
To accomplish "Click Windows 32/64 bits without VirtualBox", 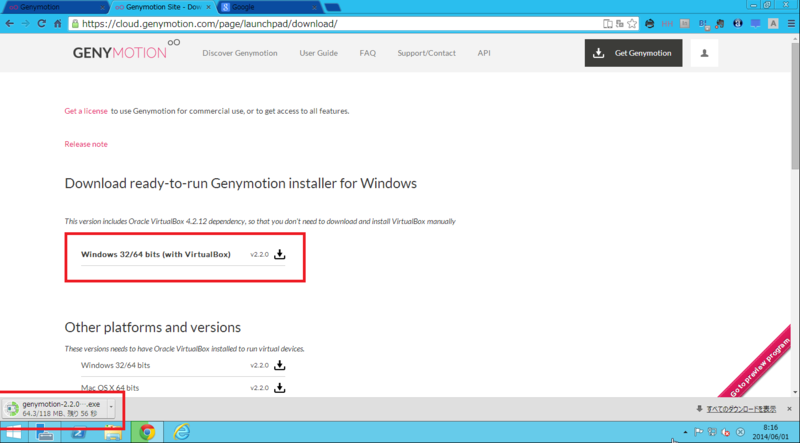I will [x=115, y=365].
